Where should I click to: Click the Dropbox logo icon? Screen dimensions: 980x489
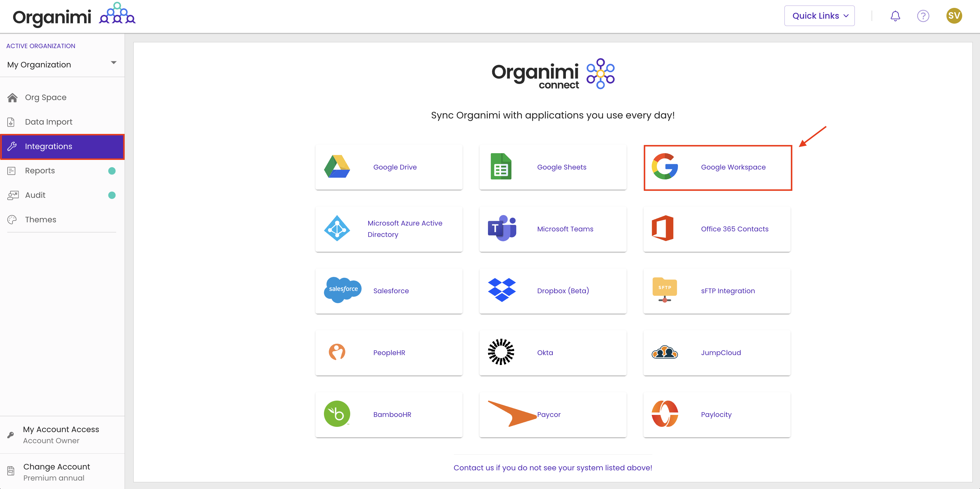tap(501, 290)
